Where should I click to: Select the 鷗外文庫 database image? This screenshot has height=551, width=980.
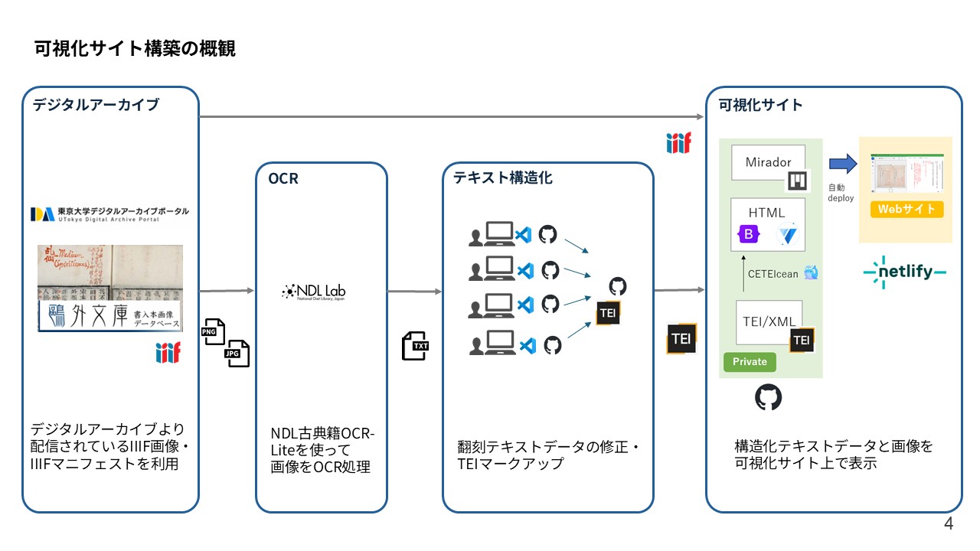click(x=110, y=288)
